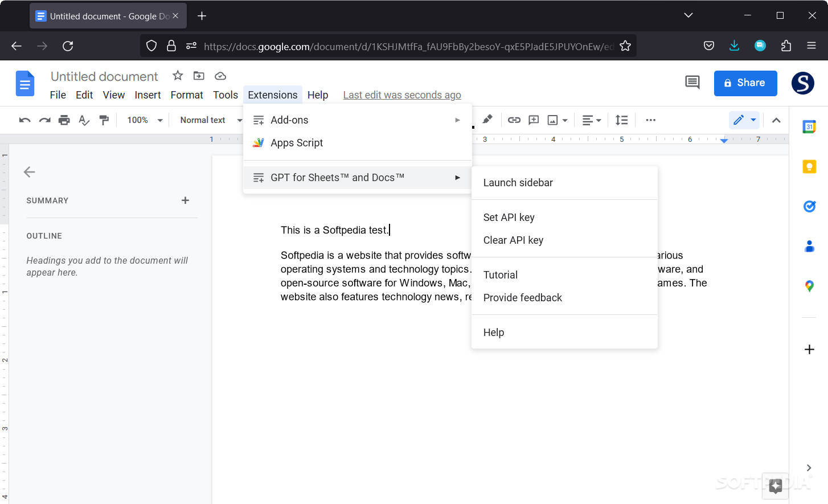Click the Redo icon in toolbar
Screen dimensions: 828x504
pos(44,120)
